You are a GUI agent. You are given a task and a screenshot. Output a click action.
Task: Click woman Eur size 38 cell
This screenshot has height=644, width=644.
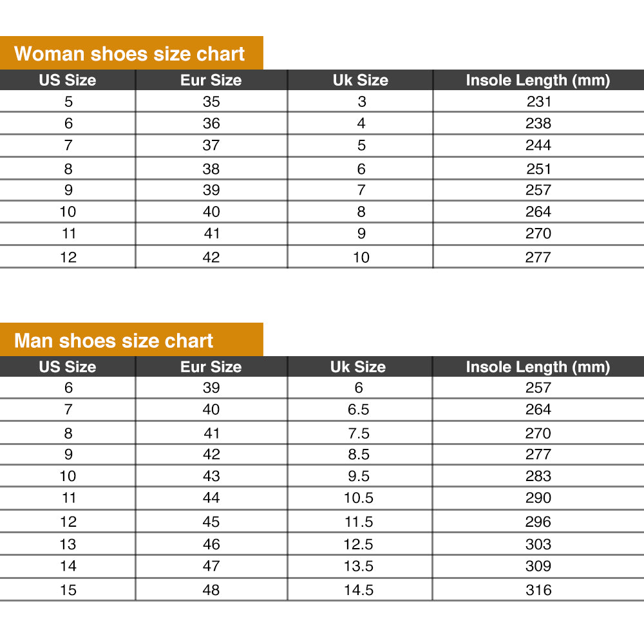[x=211, y=169]
